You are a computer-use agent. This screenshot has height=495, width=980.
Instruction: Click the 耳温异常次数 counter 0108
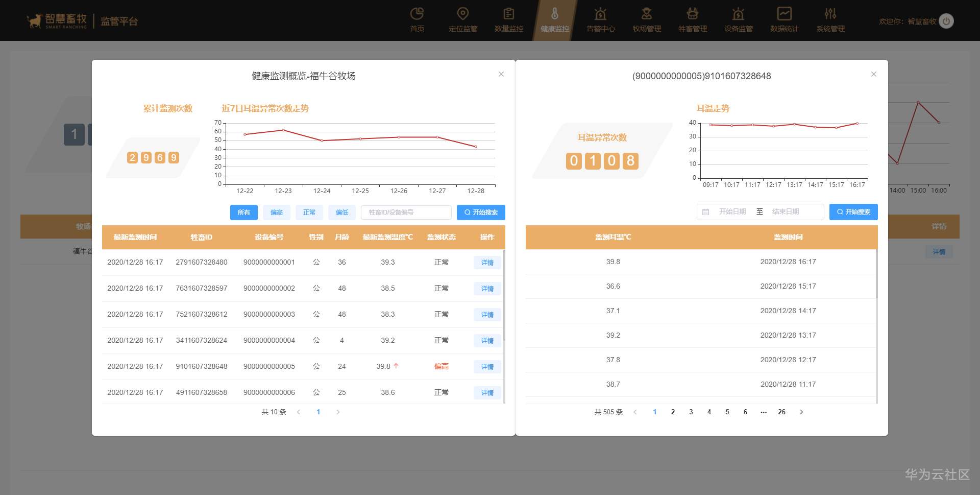[602, 161]
